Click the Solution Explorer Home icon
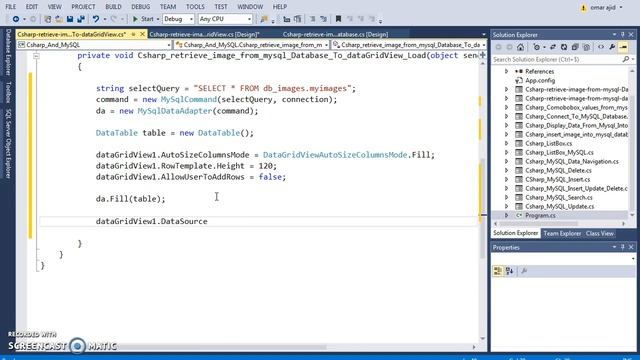This screenshot has height=360, width=640. (520, 47)
